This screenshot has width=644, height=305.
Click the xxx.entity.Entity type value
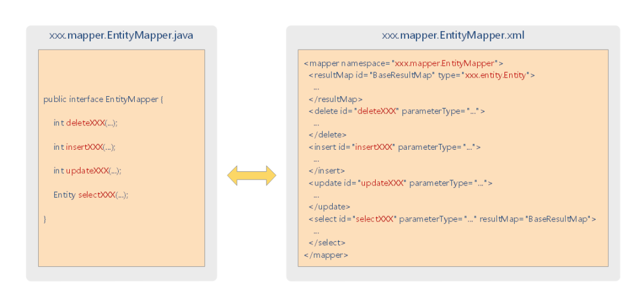(496, 75)
